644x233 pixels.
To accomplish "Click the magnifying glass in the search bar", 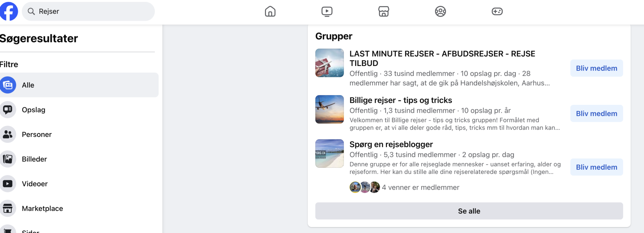I will point(31,11).
